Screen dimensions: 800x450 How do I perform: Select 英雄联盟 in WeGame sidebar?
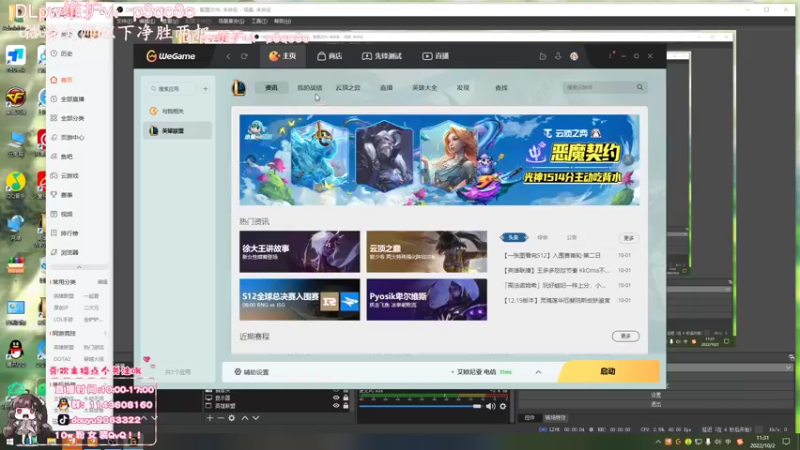pos(177,131)
